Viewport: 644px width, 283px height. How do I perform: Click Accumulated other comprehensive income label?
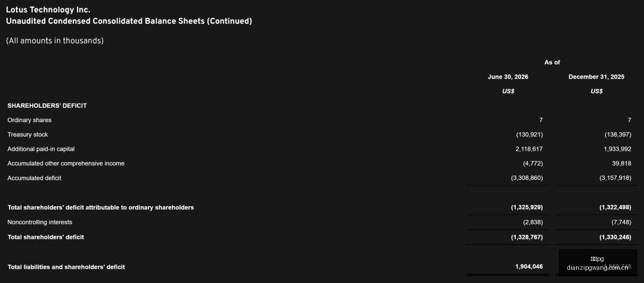tap(66, 163)
